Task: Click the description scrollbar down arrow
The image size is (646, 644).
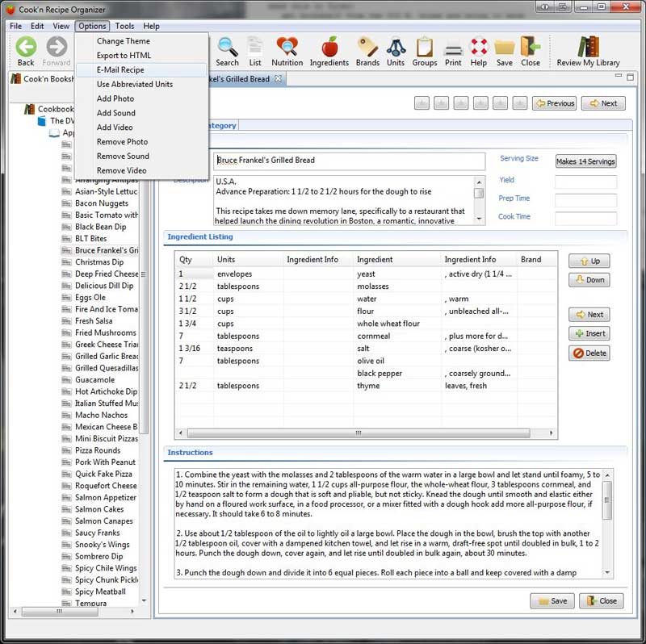Action: (x=479, y=219)
